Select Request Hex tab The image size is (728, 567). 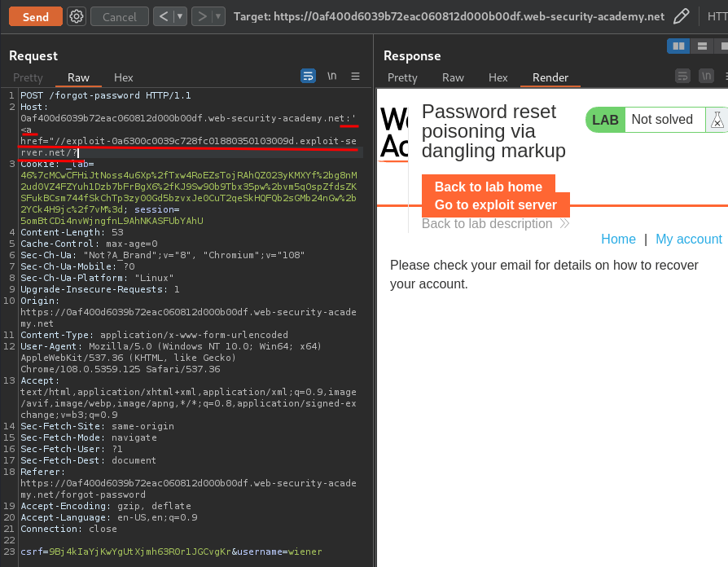click(124, 77)
